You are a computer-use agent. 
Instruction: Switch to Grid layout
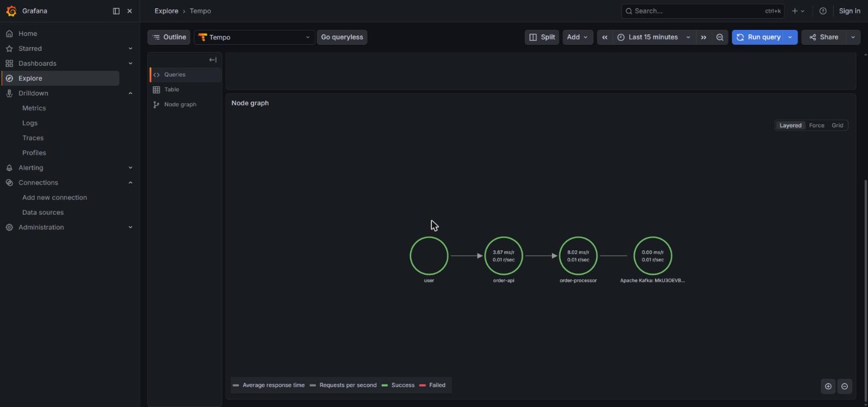pyautogui.click(x=837, y=126)
